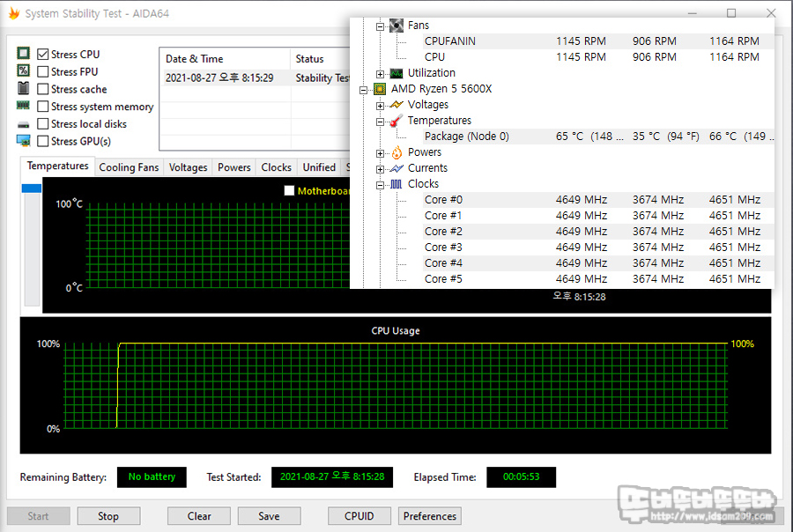
Task: Switch to the Cooling Fans tab
Action: [x=129, y=167]
